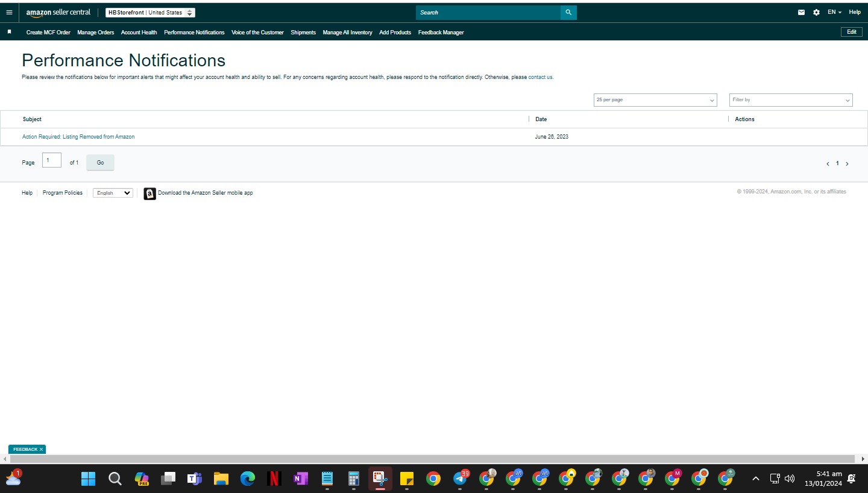
Task: Open notification center bell icon
Action: coord(851,479)
